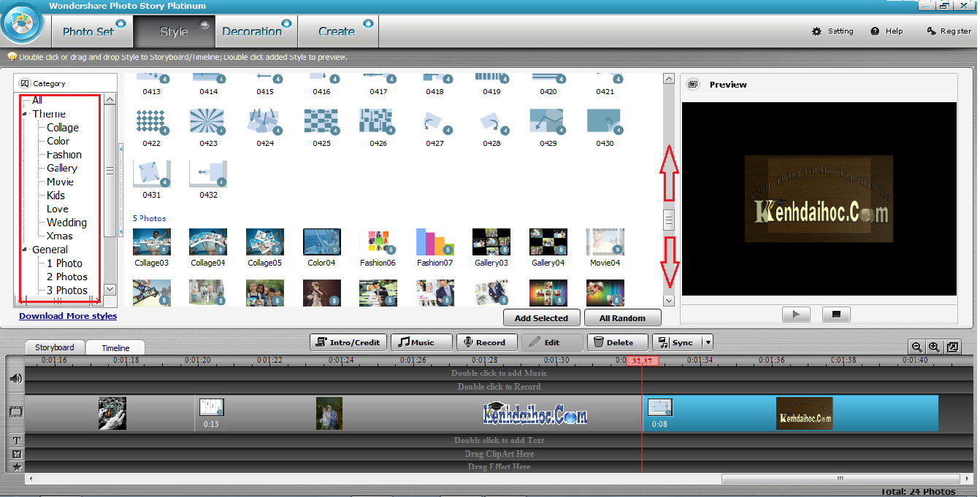Click the All Random button
The width and height of the screenshot is (980, 497).
622,318
